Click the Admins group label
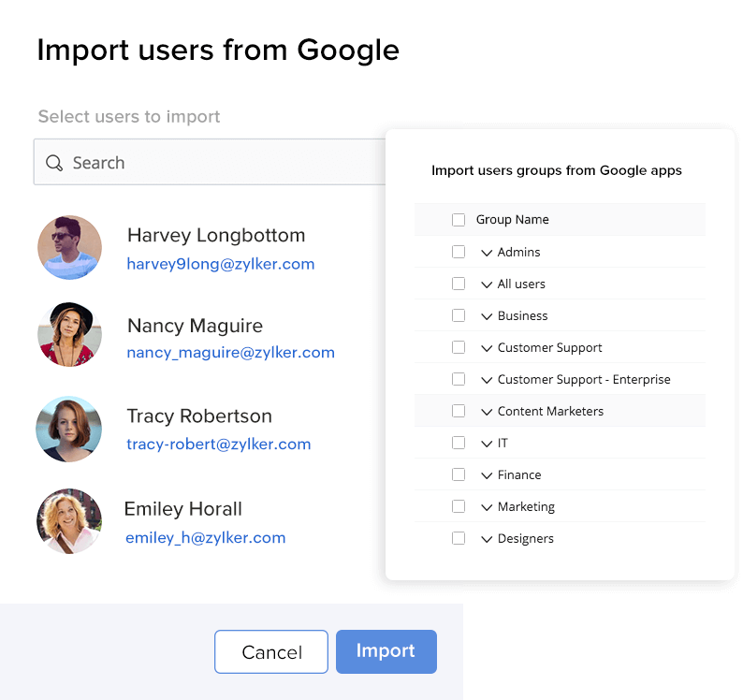The width and height of the screenshot is (743, 700). (x=518, y=252)
